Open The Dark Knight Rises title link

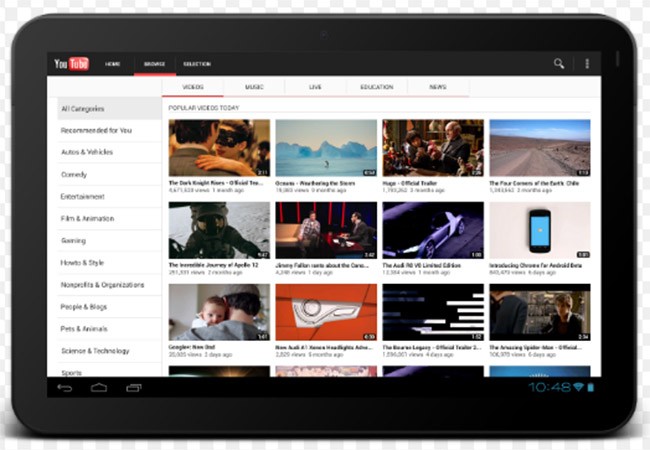(x=216, y=183)
